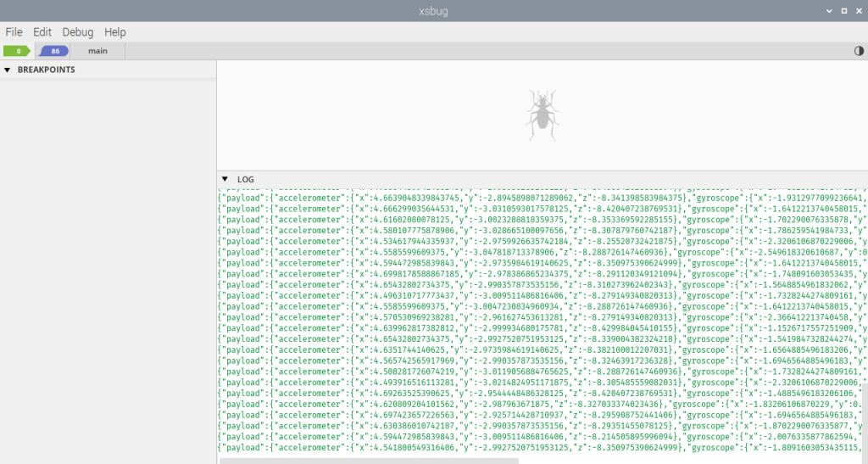Click the LOG header label
Viewport: 868px width, 464px height.
coord(246,179)
